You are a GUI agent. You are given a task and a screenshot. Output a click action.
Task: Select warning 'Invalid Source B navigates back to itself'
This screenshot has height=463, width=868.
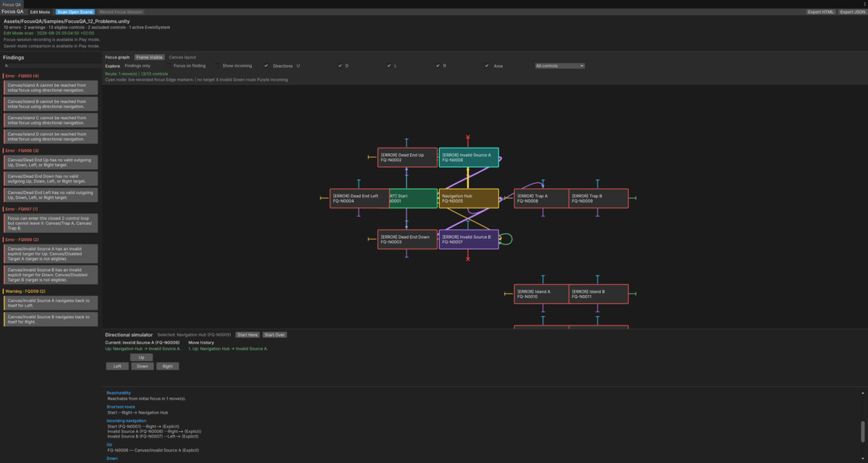pyautogui.click(x=51, y=318)
